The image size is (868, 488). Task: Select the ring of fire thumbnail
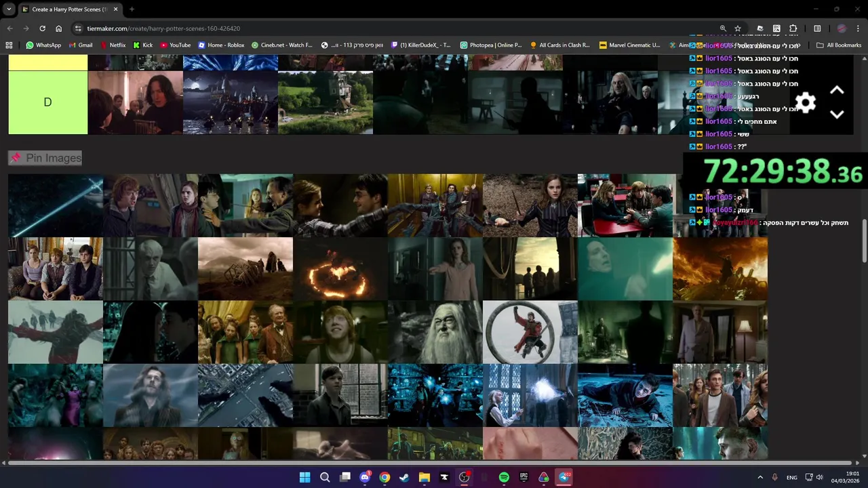point(340,269)
